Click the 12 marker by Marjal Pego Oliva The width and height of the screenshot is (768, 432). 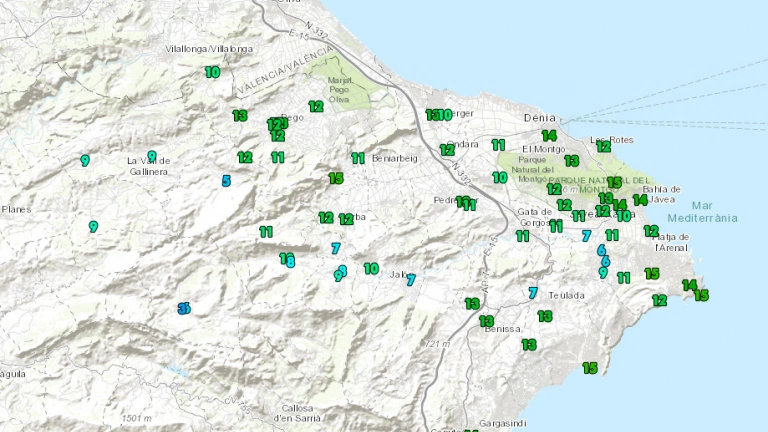coord(316,106)
